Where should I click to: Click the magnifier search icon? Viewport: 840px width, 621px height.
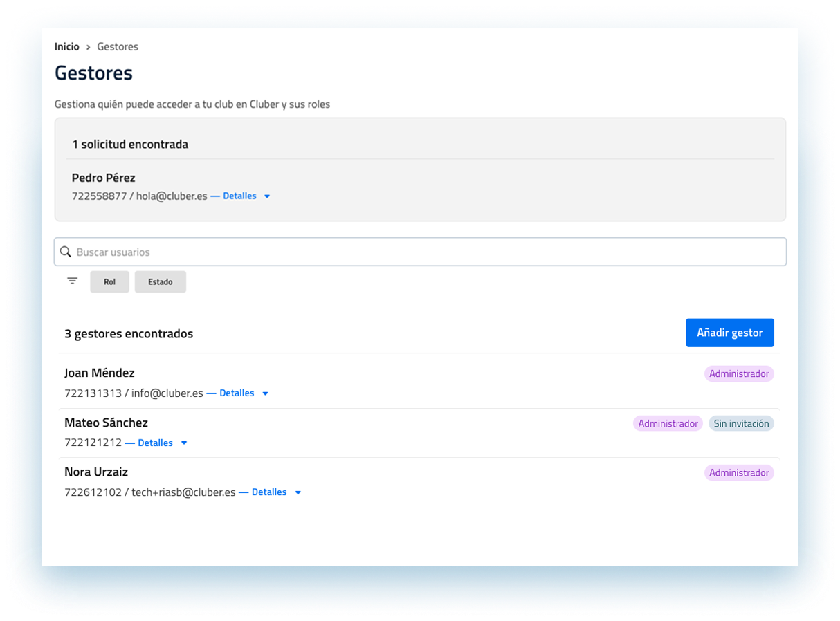point(66,252)
